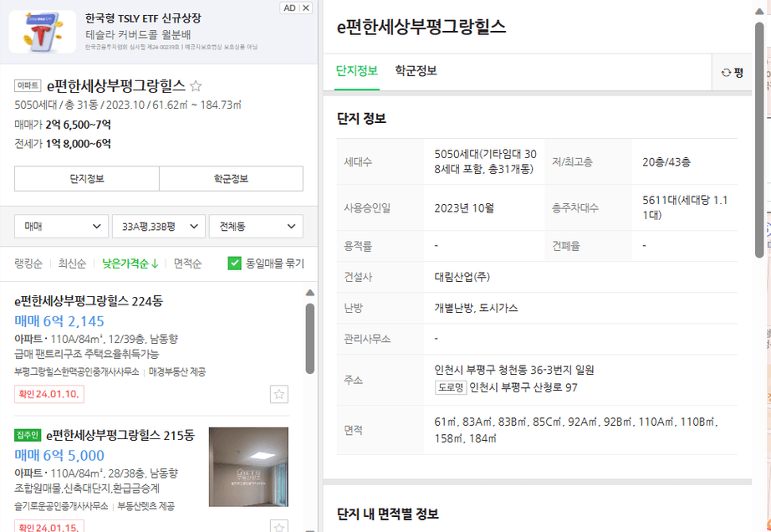Click the 도로명 address badge
The height and width of the screenshot is (532, 771).
(451, 387)
